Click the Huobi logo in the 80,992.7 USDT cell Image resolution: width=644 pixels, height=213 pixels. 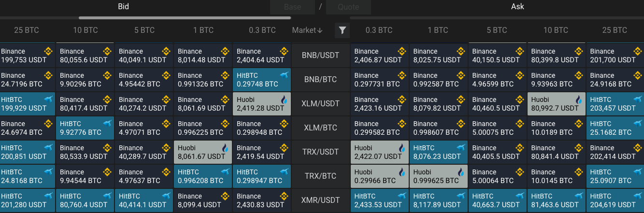pos(579,99)
